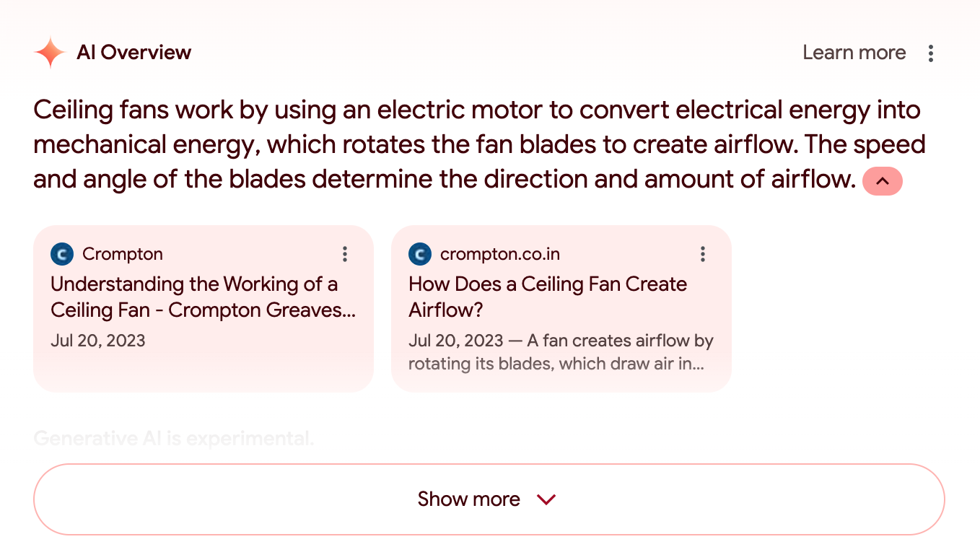
Task: Open the Learn more link
Action: click(x=854, y=53)
